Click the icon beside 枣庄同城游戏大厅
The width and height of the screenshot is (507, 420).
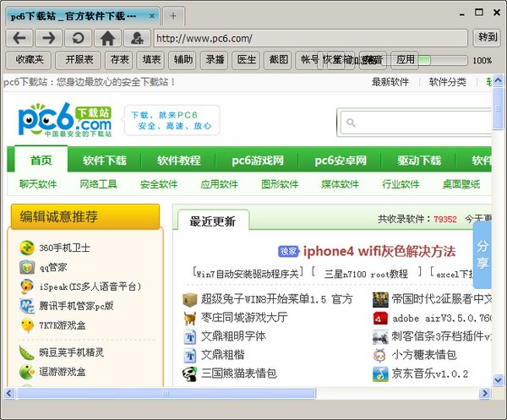click(190, 318)
